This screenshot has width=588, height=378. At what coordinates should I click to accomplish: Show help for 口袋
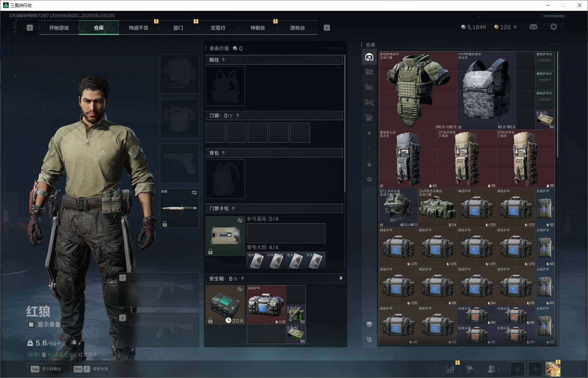[x=238, y=116]
